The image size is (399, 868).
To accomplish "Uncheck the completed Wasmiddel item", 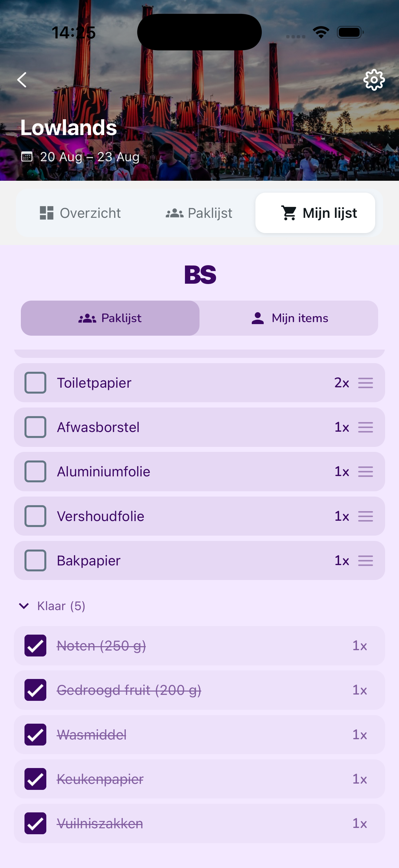I will point(35,735).
